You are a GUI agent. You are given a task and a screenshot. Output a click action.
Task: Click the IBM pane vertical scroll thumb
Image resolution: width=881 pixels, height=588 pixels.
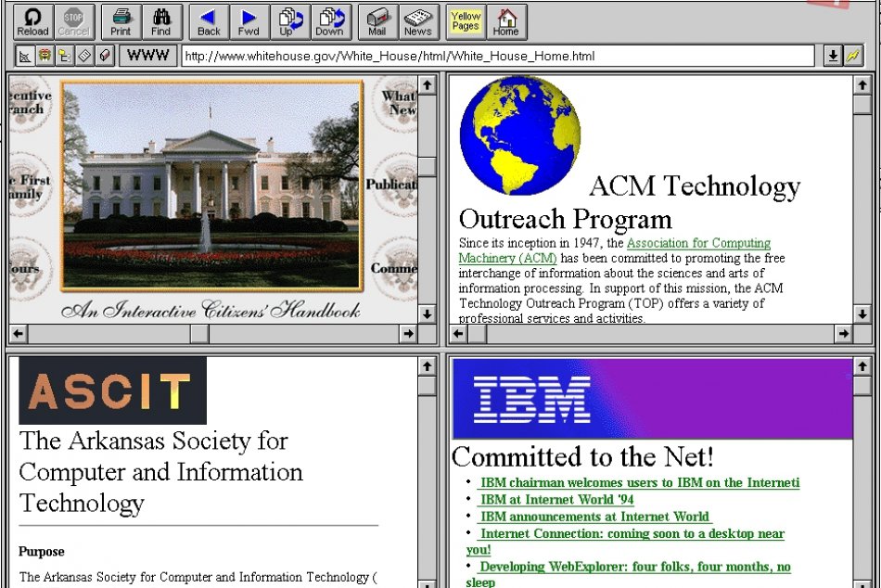[x=862, y=386]
